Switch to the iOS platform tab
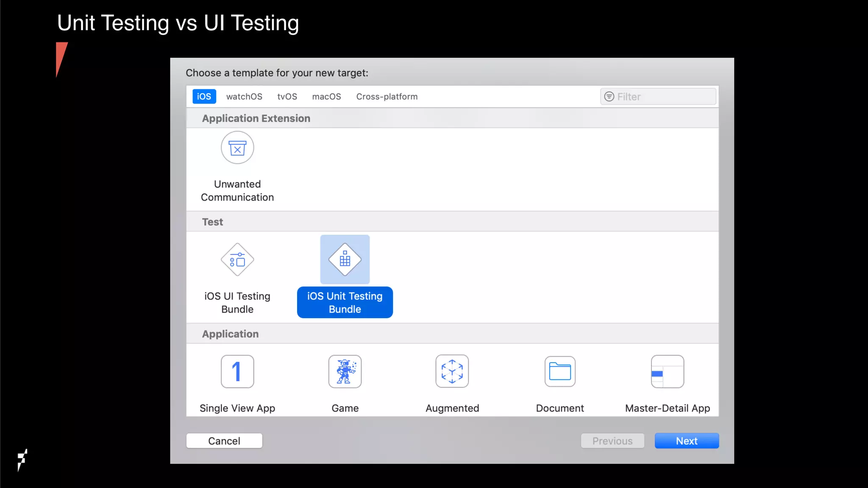868x488 pixels. click(x=204, y=97)
